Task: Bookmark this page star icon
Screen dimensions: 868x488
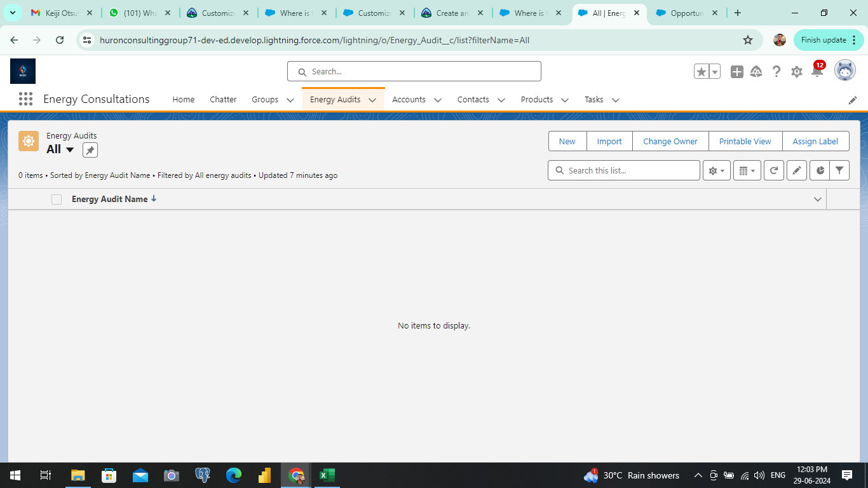Action: click(x=748, y=40)
